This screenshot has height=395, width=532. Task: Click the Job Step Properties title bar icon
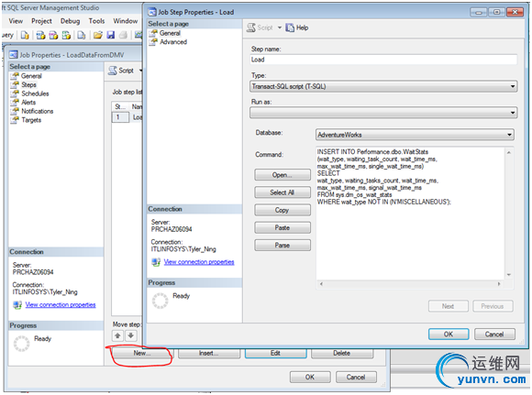(x=152, y=12)
